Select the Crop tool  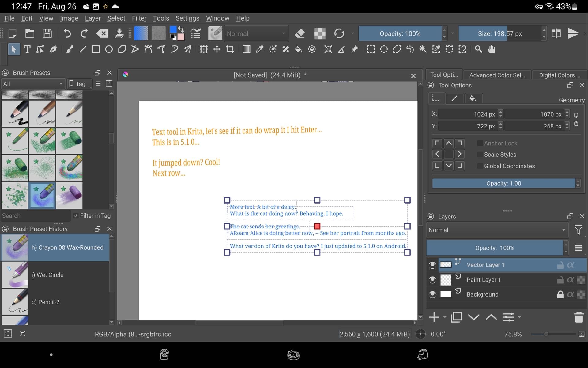tap(230, 49)
